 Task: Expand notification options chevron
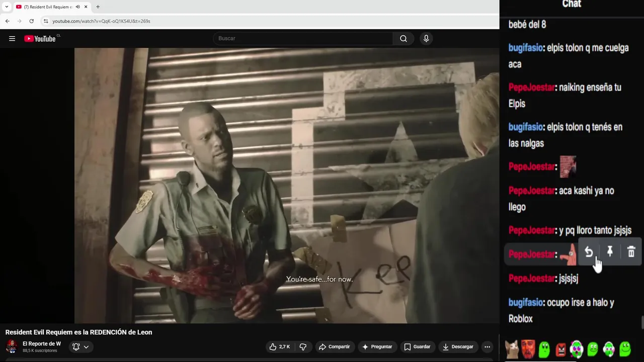click(86, 347)
